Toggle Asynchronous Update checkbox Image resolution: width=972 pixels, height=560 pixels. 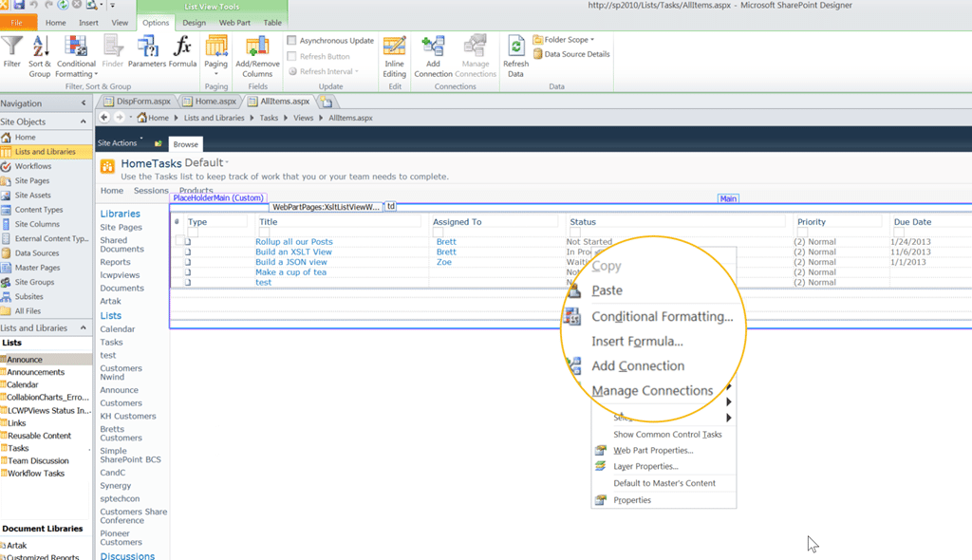point(291,40)
